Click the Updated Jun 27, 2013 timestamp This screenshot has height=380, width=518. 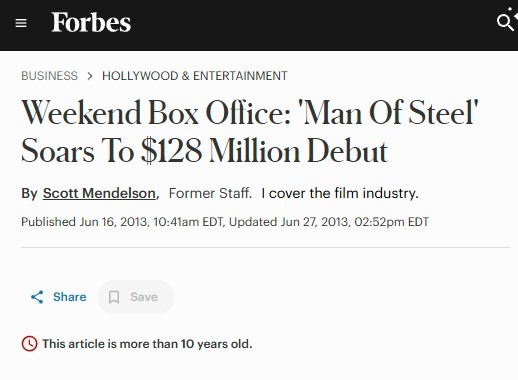click(329, 222)
